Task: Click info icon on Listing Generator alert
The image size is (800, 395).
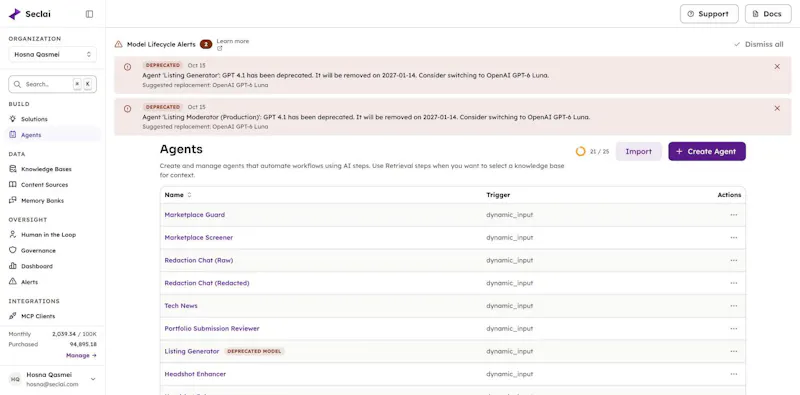Action: pos(128,66)
